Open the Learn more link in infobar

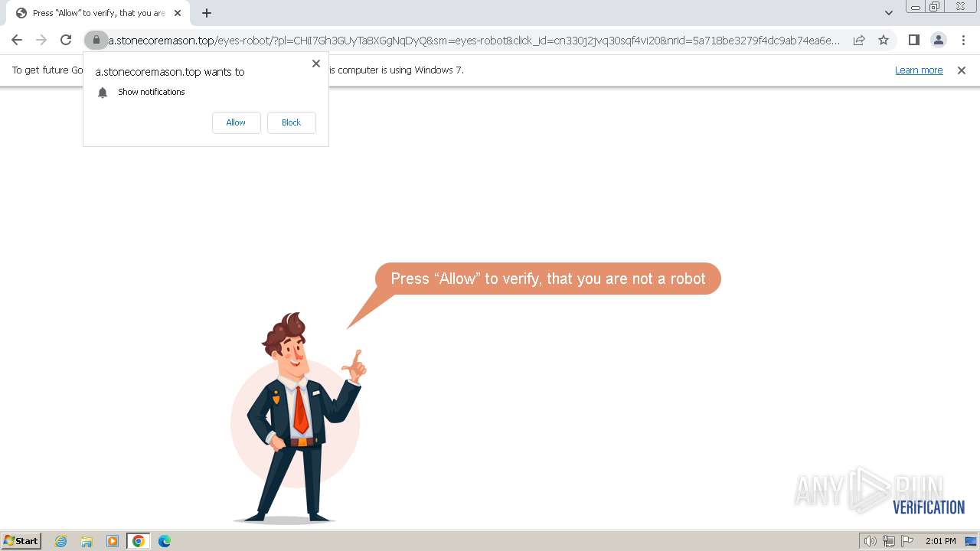(919, 70)
